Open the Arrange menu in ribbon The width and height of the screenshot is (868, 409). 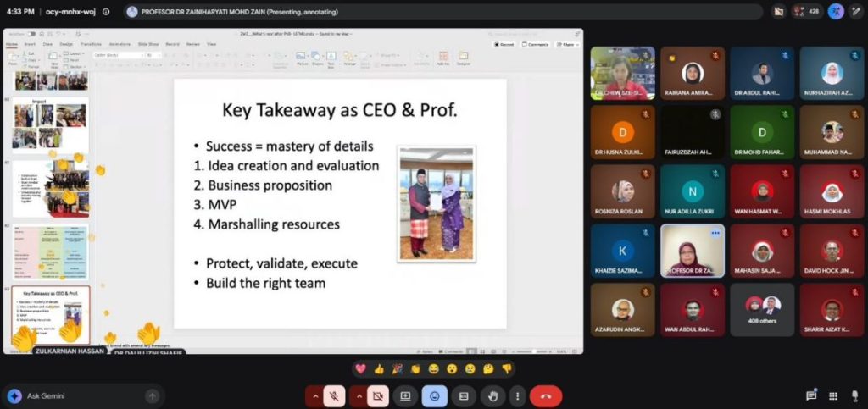point(349,58)
